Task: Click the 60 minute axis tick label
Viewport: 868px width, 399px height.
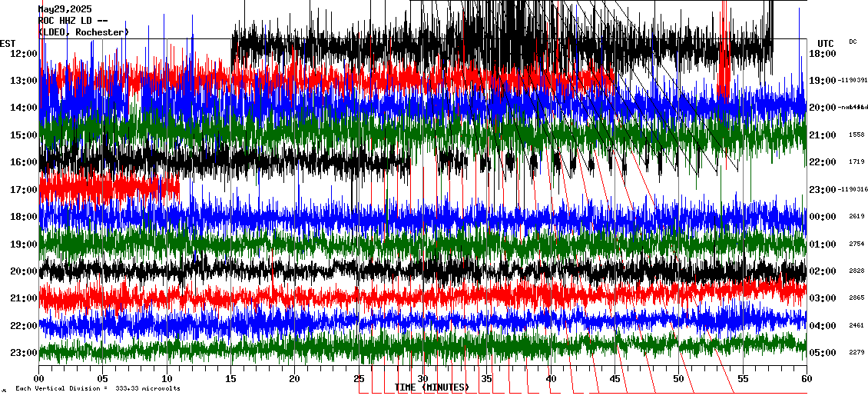Action: point(806,378)
